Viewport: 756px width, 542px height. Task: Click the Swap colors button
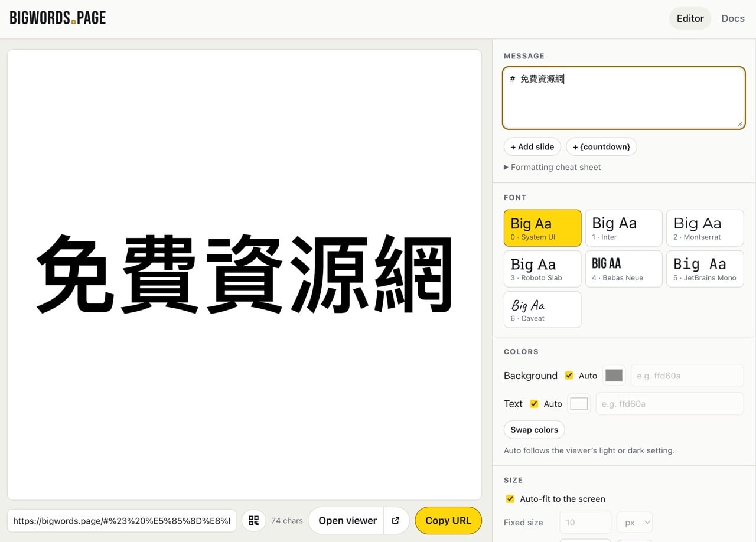click(534, 430)
